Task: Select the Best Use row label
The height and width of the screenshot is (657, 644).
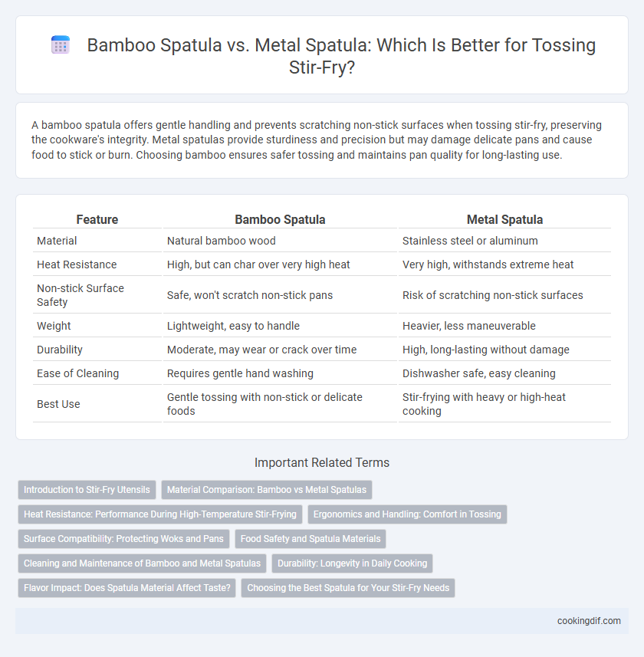Action: pyautogui.click(x=58, y=404)
